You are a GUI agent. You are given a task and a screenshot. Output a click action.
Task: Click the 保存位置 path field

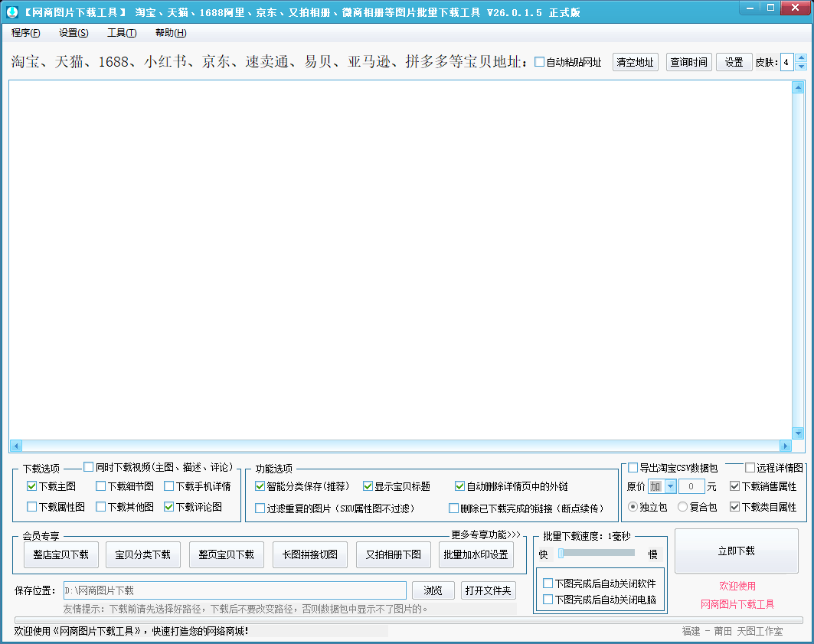point(234,590)
